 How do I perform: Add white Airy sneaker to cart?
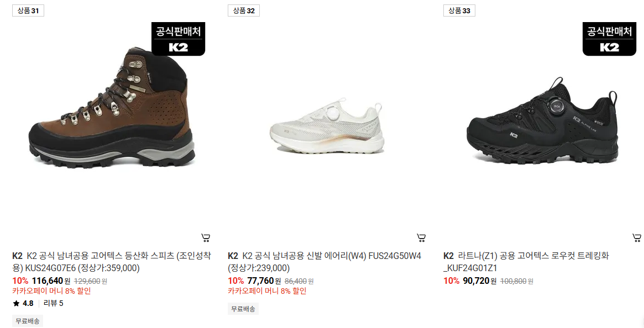coord(421,237)
